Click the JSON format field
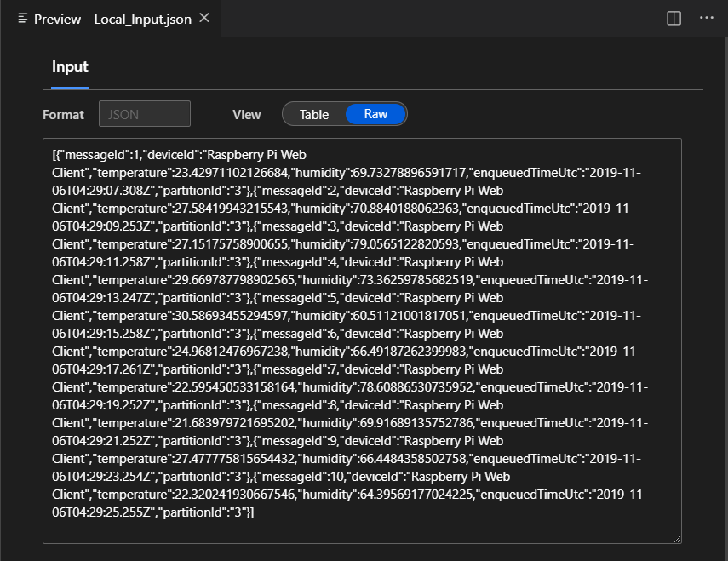 click(145, 114)
